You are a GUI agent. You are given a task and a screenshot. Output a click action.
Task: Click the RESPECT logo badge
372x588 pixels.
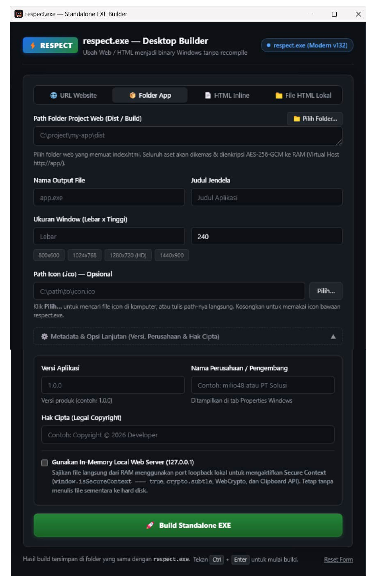click(50, 45)
